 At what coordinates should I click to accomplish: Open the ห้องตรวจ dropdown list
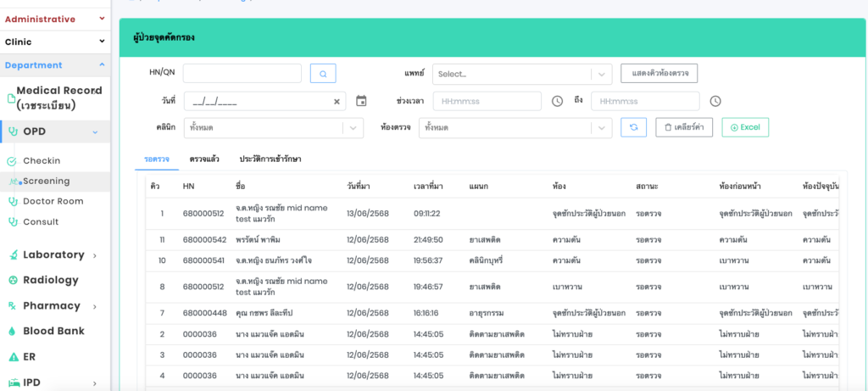tap(515, 128)
